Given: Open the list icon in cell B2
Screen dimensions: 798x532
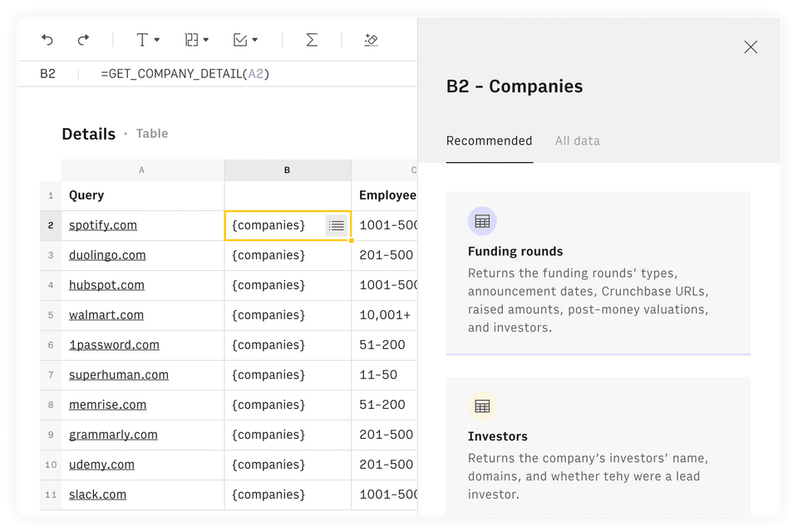Looking at the screenshot, I should coord(337,225).
